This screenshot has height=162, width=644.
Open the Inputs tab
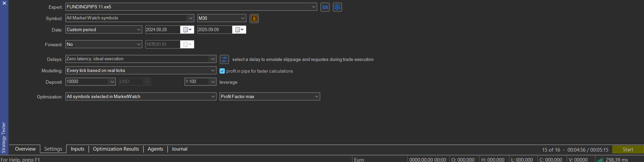[78, 149]
